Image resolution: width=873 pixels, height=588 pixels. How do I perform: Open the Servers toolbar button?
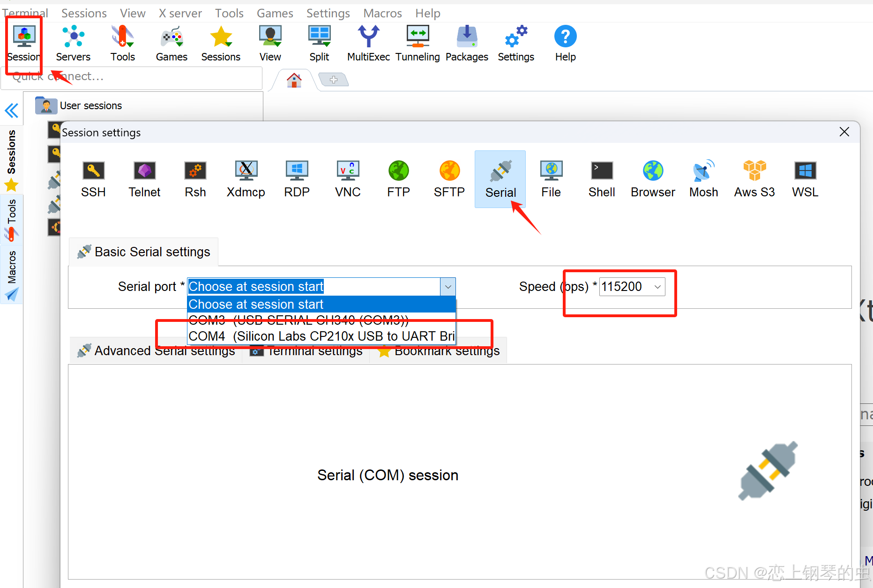pyautogui.click(x=73, y=44)
